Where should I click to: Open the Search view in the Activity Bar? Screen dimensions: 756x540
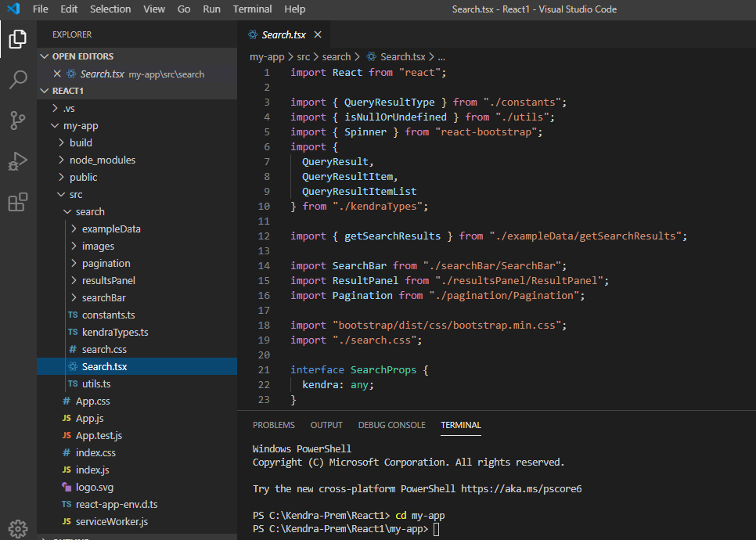coord(18,78)
